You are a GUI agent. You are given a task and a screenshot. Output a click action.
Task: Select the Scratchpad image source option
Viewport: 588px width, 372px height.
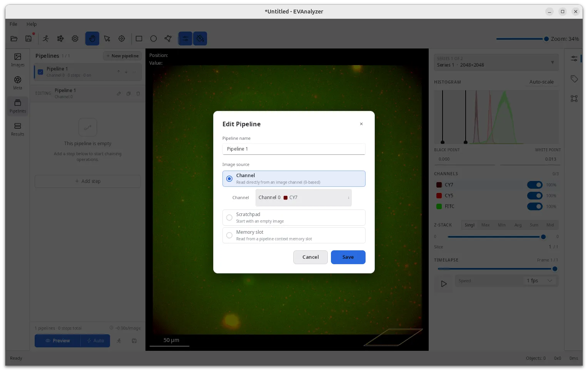tap(294, 218)
